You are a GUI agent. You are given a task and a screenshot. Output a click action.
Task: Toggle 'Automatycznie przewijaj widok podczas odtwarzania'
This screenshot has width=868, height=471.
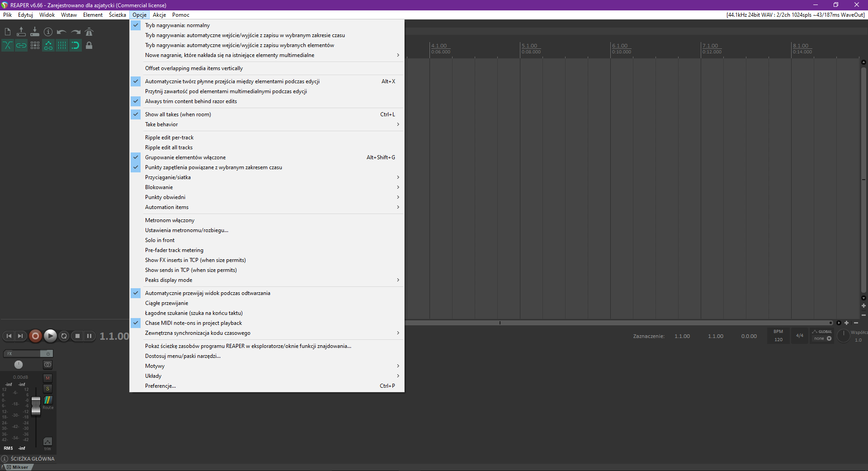[x=267, y=293]
